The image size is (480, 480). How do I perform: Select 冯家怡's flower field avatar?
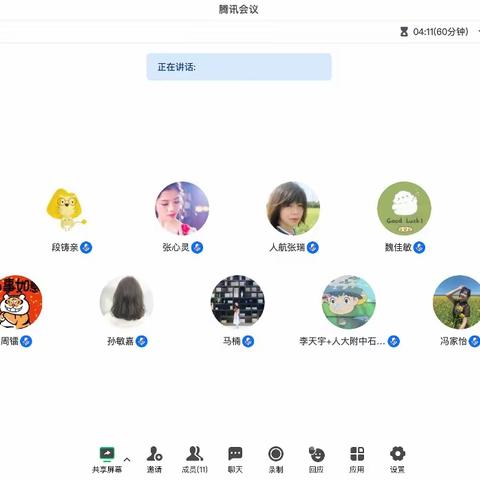(457, 302)
